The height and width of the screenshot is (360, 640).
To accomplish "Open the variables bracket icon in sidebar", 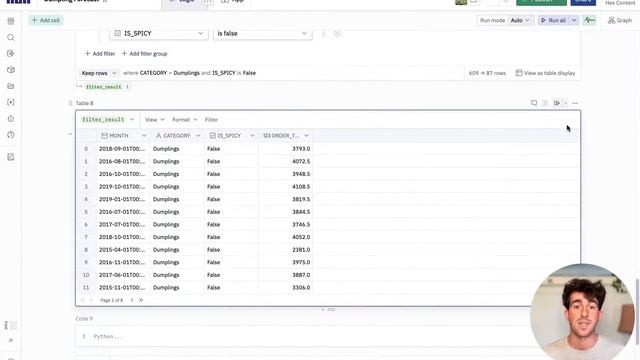I will (11, 102).
